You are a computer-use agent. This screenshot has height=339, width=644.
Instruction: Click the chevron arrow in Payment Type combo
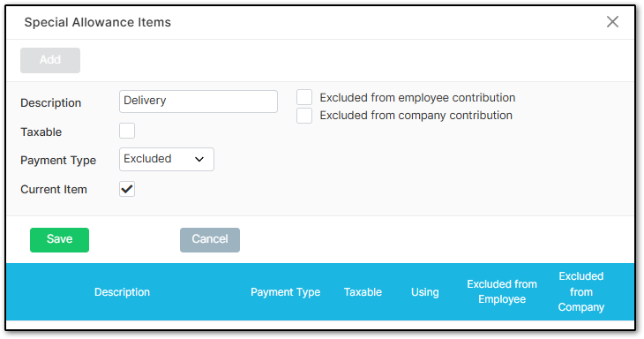[199, 160]
